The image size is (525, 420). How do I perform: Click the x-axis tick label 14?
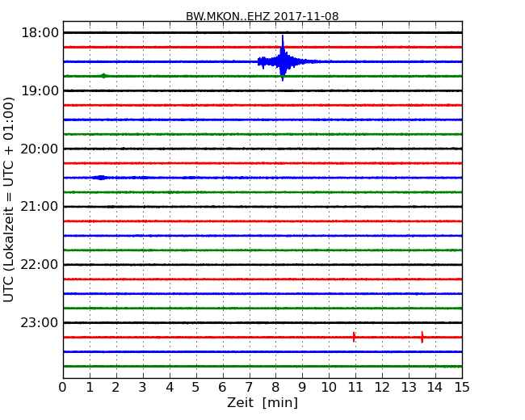(435, 388)
